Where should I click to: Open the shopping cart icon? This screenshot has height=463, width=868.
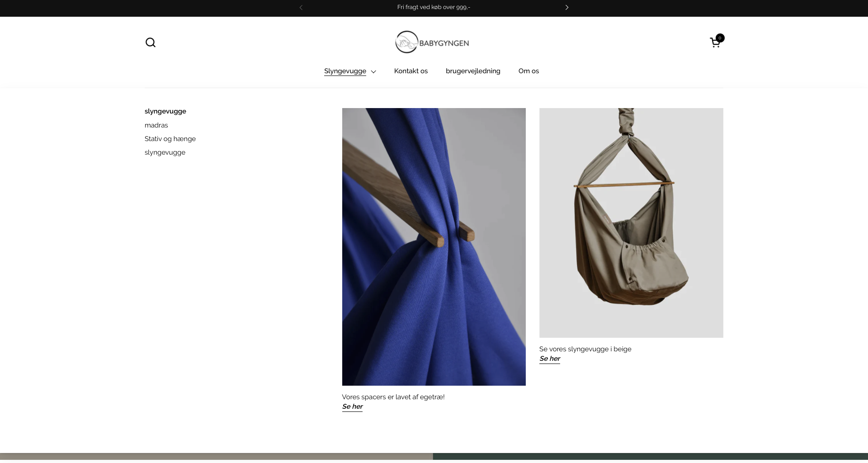click(x=715, y=43)
